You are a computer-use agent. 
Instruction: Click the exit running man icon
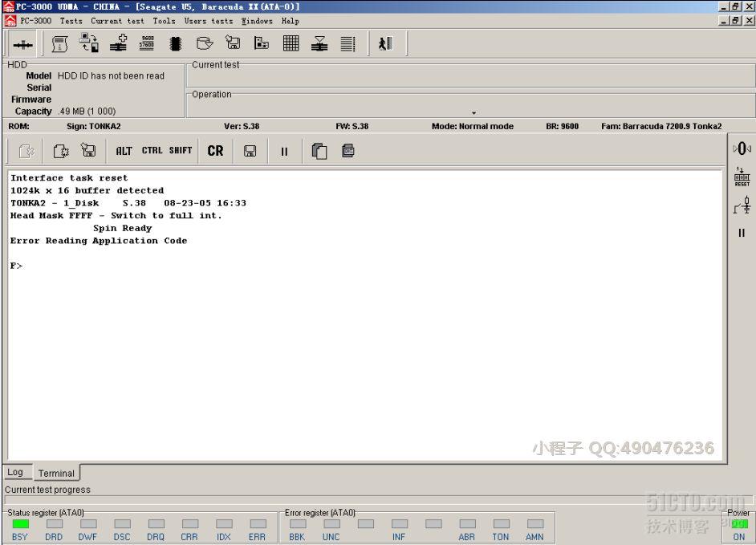pos(385,43)
